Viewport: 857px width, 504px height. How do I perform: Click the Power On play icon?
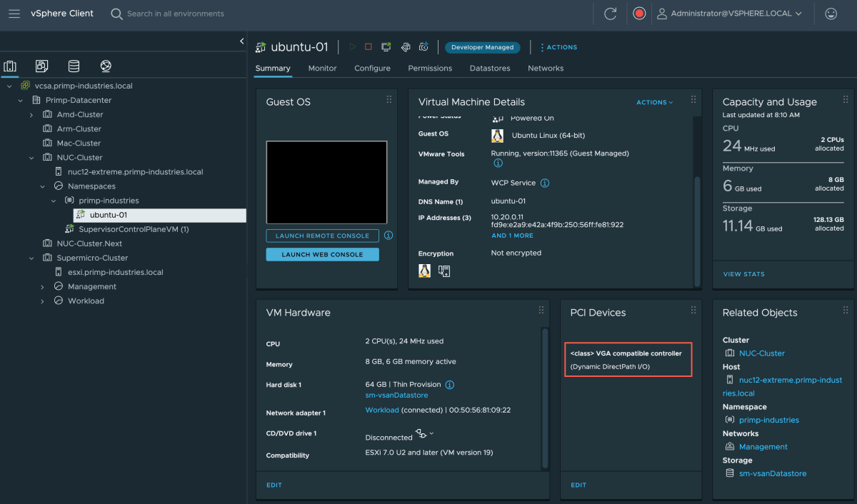click(x=352, y=47)
